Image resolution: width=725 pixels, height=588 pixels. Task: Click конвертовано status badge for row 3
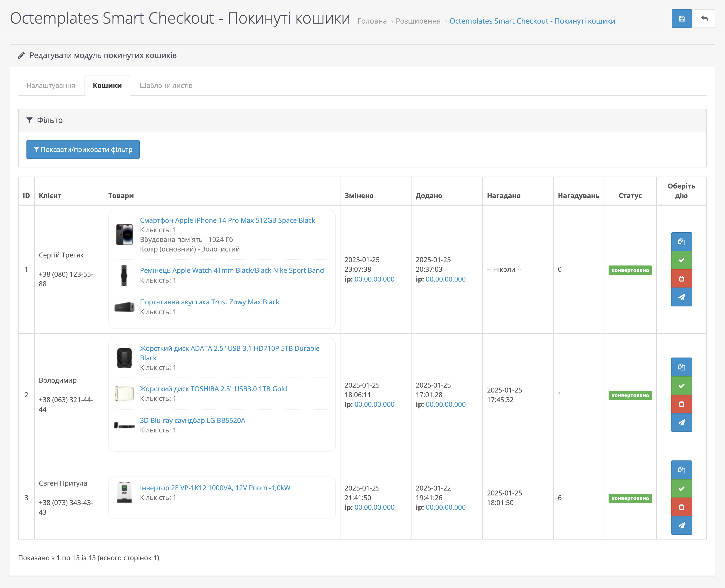tap(630, 498)
